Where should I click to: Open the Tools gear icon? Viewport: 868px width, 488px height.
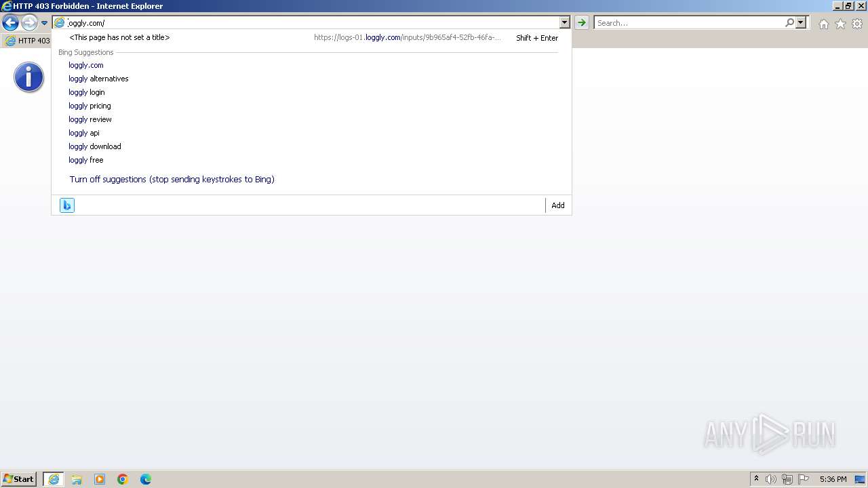(857, 24)
